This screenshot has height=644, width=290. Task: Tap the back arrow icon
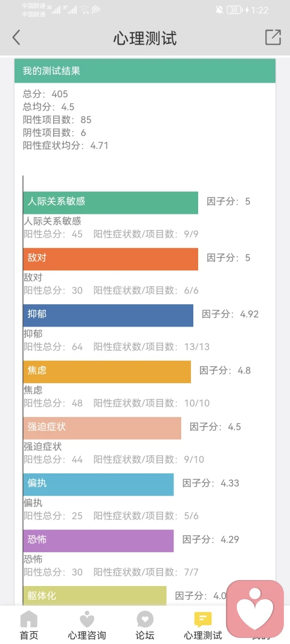click(16, 37)
